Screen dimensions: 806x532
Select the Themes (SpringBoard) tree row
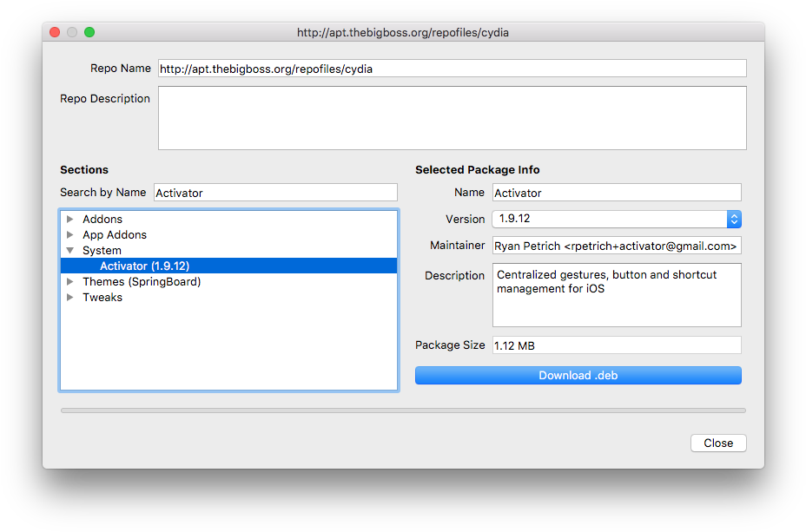coord(228,282)
